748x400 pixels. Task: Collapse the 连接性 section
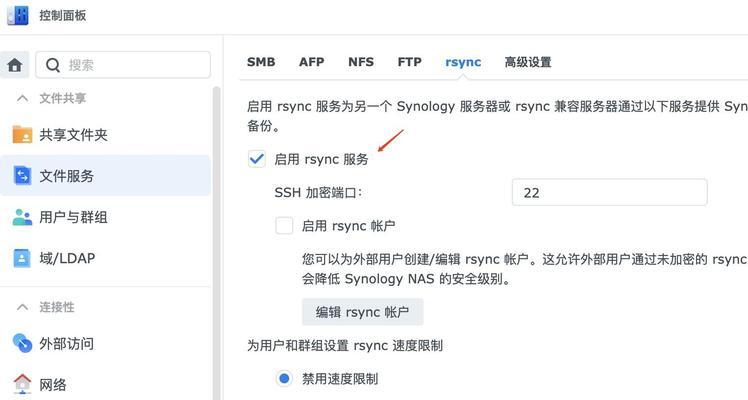21,307
